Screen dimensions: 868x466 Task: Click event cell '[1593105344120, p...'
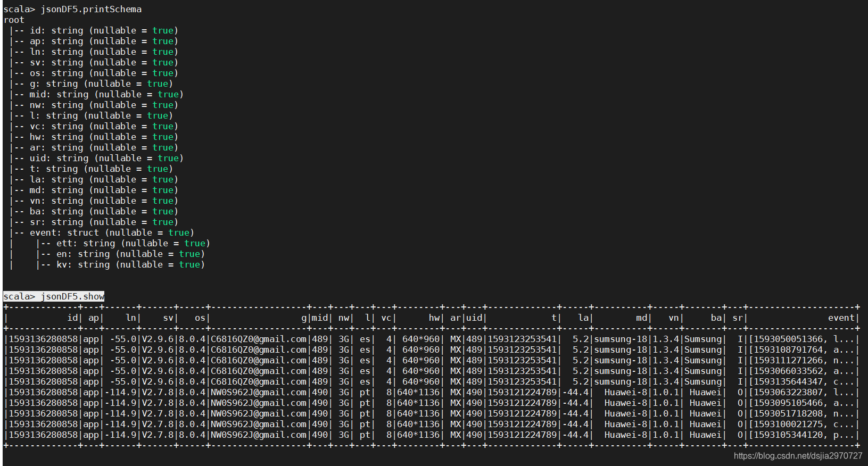pyautogui.click(x=802, y=435)
